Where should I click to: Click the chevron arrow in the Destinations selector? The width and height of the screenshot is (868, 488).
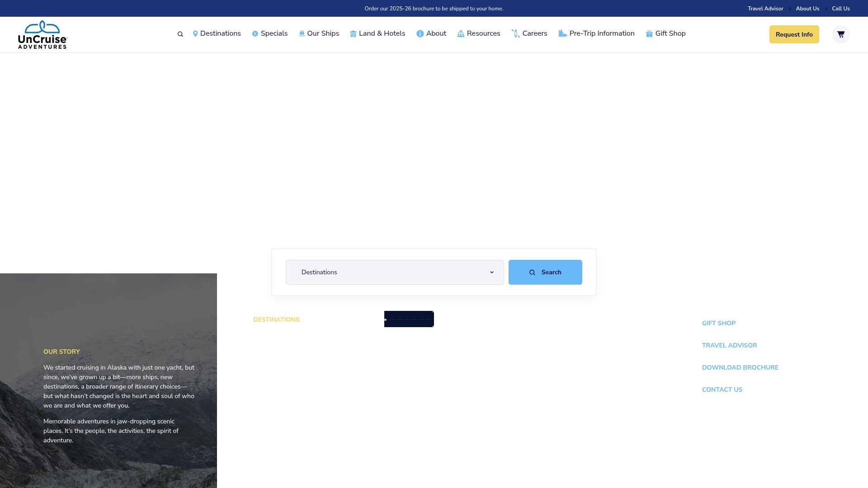coord(492,272)
